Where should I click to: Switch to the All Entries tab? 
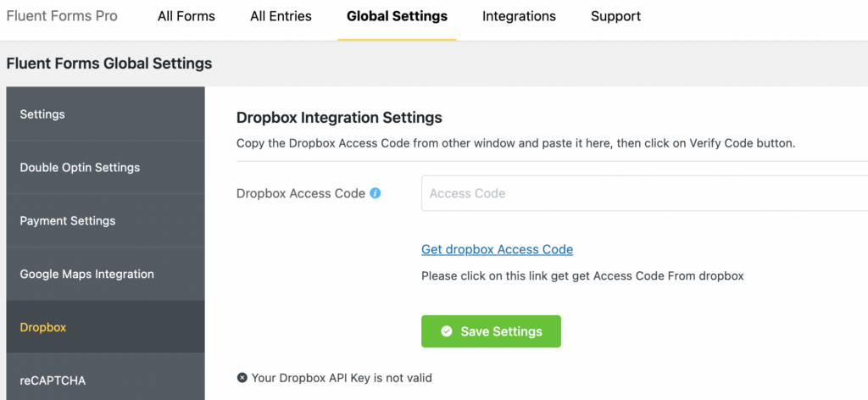[281, 16]
